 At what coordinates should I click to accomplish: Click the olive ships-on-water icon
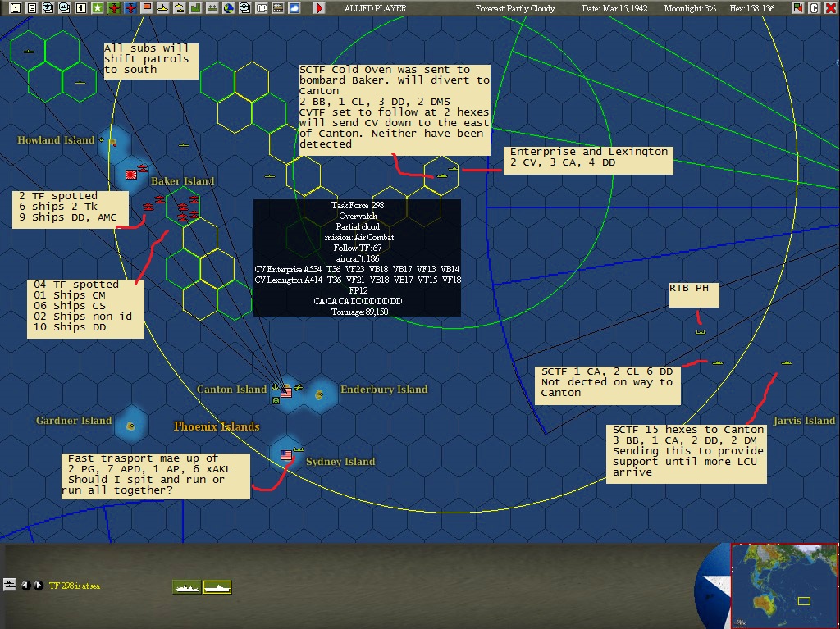tap(212, 8)
